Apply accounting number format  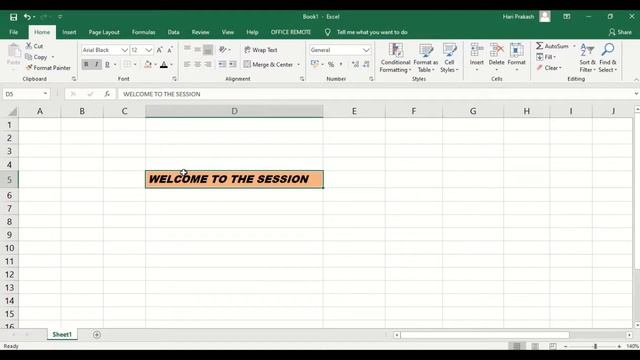(x=314, y=64)
